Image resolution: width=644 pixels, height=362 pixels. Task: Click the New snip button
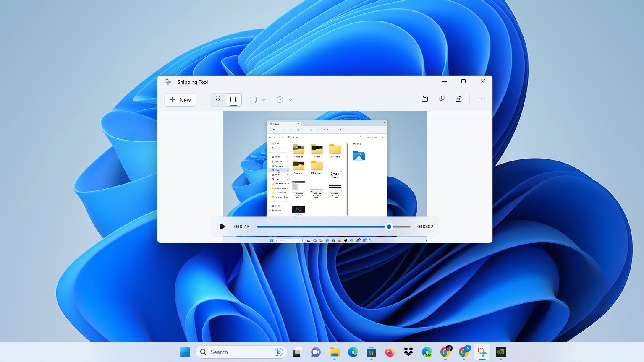(180, 99)
